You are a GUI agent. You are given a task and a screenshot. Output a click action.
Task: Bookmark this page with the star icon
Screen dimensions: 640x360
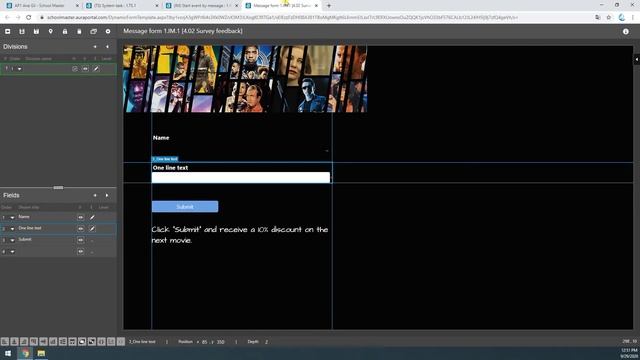pos(609,18)
